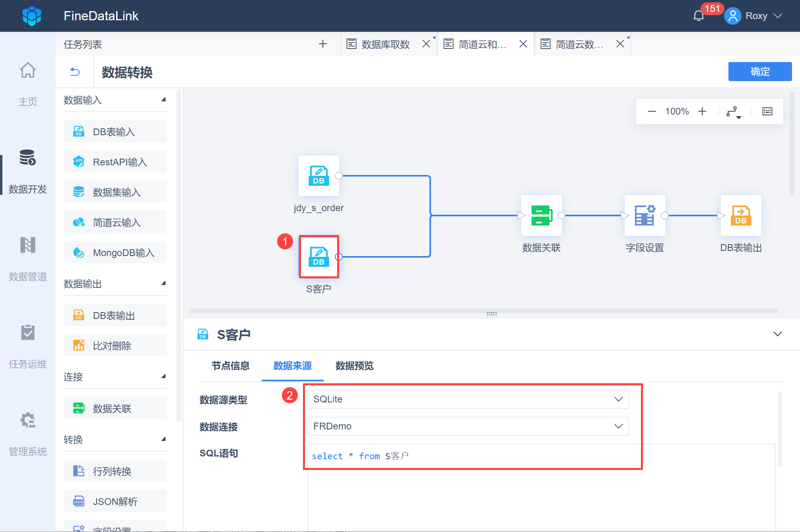This screenshot has height=532, width=800.
Task: Click the notification bell icon
Action: (x=699, y=16)
